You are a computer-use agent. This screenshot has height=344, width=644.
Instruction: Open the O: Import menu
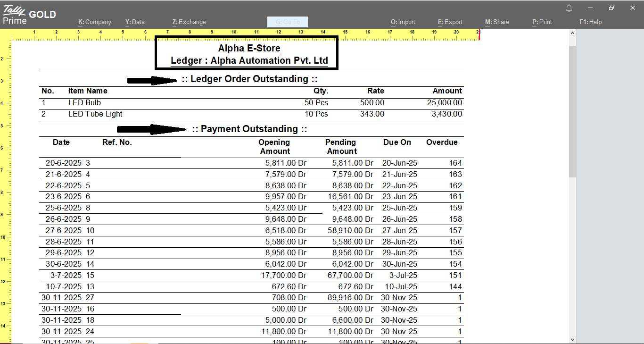pos(403,22)
